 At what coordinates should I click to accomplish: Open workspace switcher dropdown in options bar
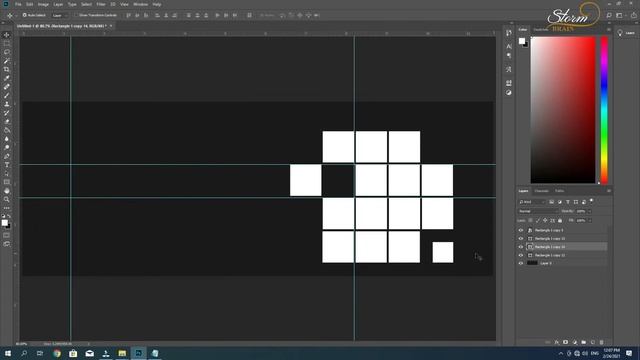(x=620, y=15)
